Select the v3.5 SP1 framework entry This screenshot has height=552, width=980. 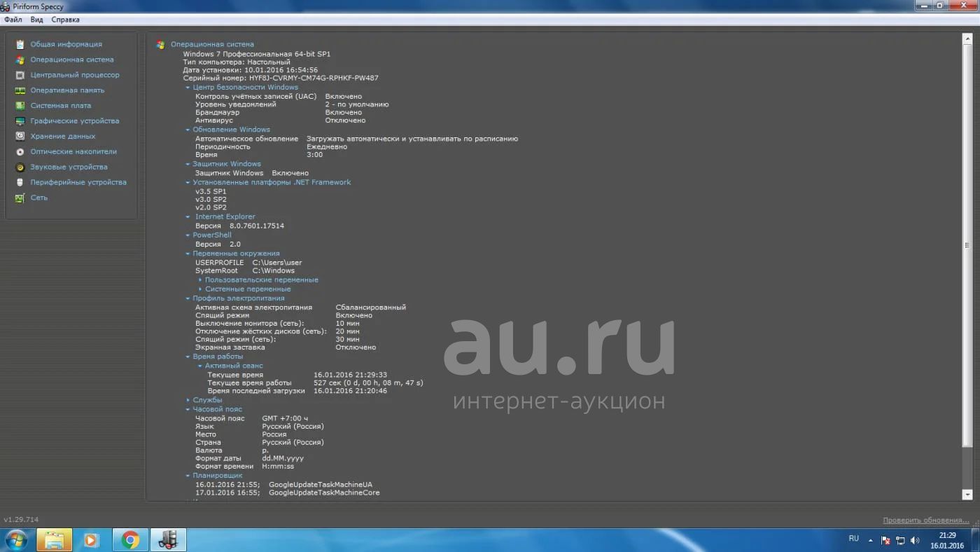pos(211,191)
